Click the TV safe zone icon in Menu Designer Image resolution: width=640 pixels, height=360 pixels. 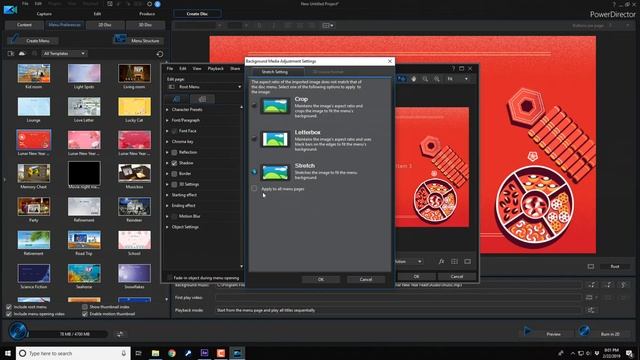coord(467,261)
